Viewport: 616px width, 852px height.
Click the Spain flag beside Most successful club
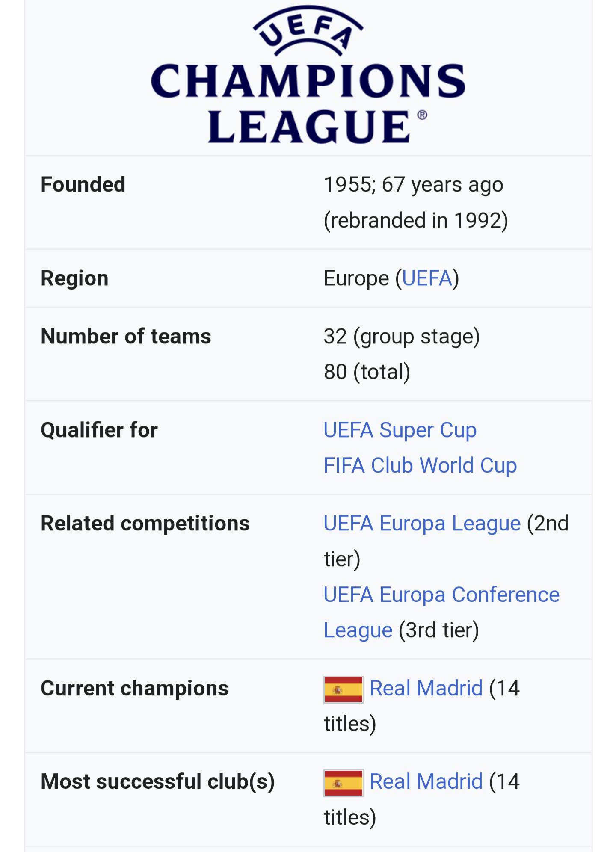(344, 783)
